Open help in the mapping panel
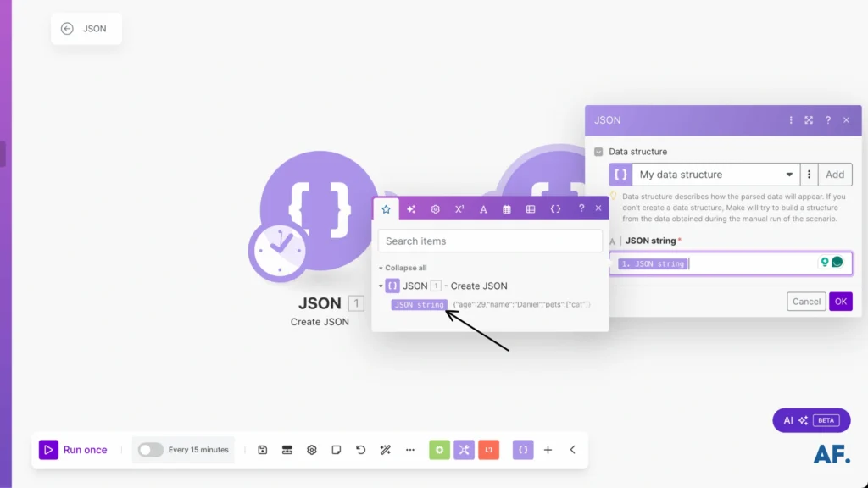The image size is (868, 488). coord(581,208)
